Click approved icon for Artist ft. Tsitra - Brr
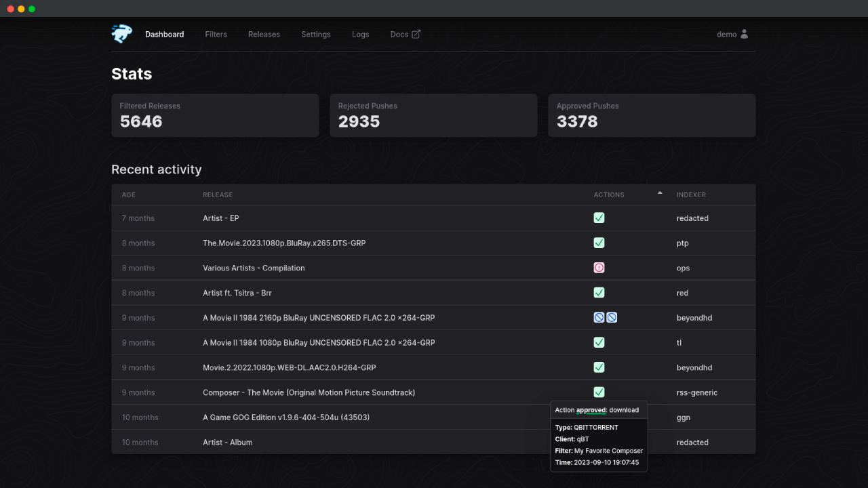Image resolution: width=868 pixels, height=488 pixels. [599, 293]
